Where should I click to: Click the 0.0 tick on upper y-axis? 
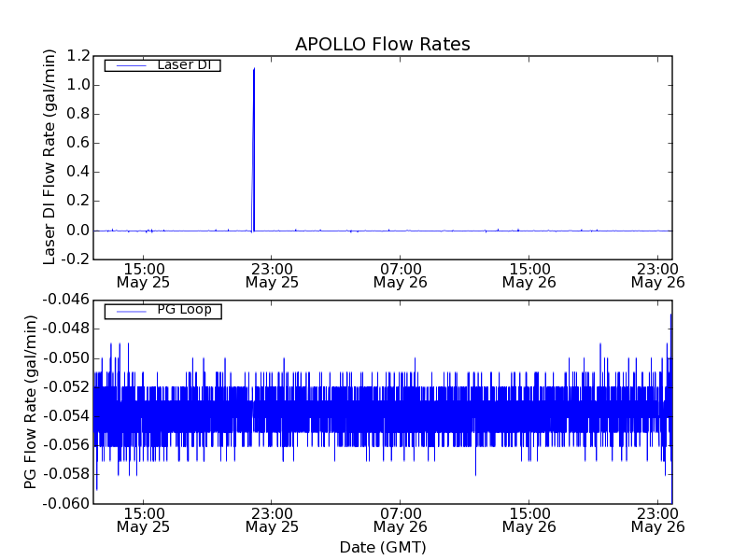click(78, 230)
